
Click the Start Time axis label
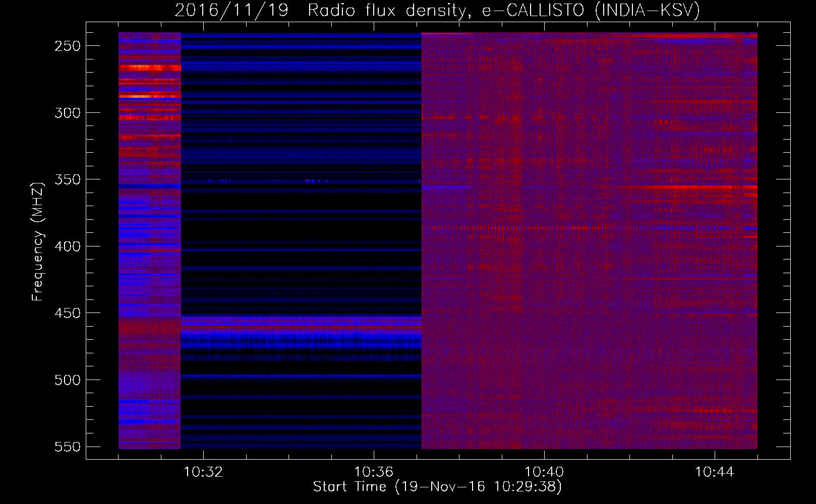[x=437, y=487]
